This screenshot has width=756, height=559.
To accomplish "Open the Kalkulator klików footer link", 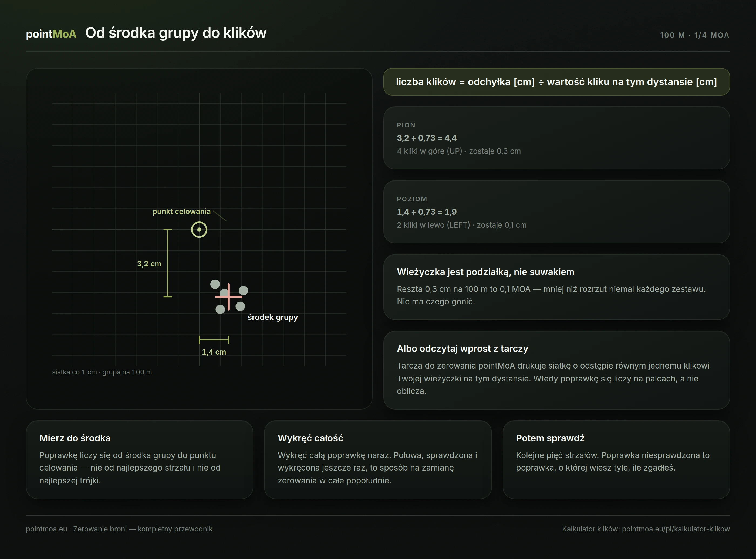I will [x=646, y=529].
